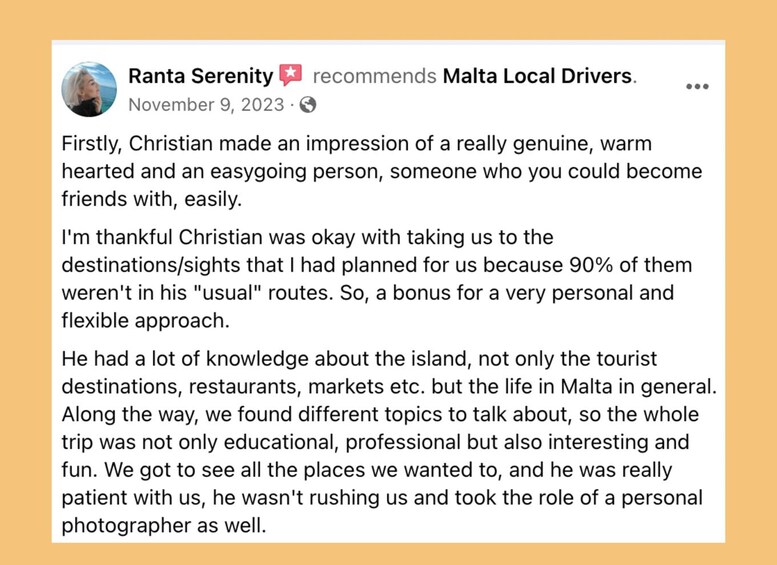The height and width of the screenshot is (565, 777).
Task: Click the globe public audience icon
Action: tap(308, 104)
